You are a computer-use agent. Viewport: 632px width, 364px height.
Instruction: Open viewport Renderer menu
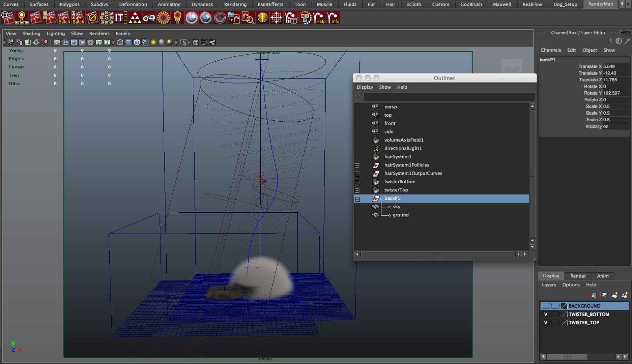(99, 33)
